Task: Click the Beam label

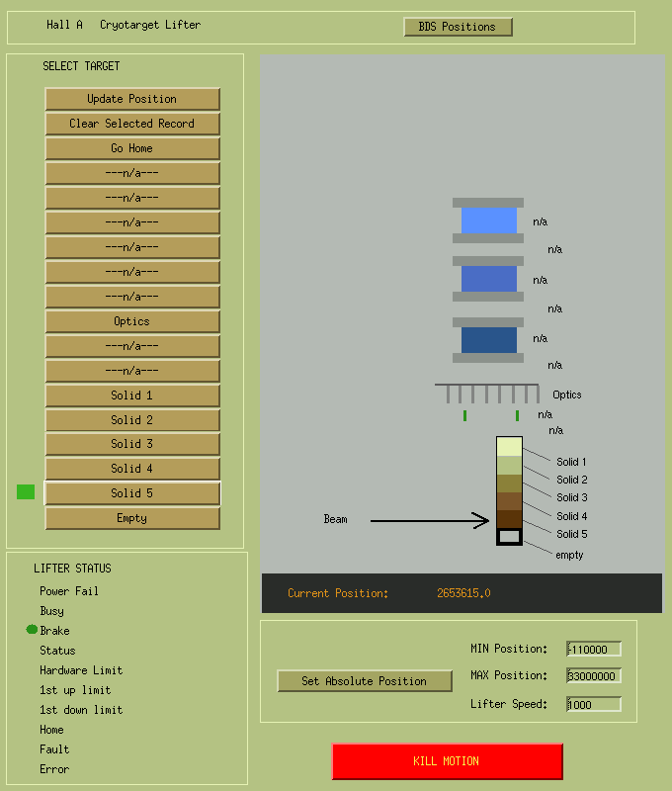Action: 335,519
